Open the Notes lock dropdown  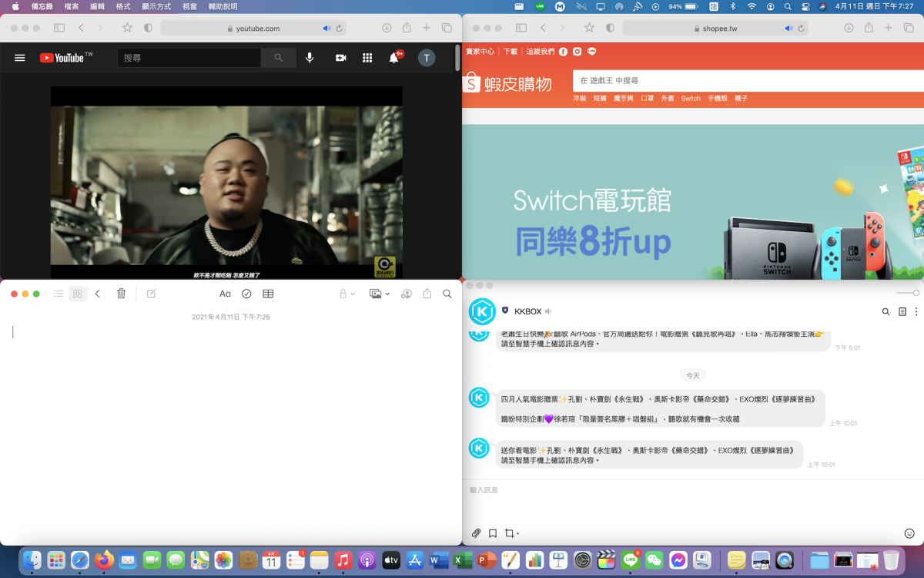pyautogui.click(x=347, y=294)
